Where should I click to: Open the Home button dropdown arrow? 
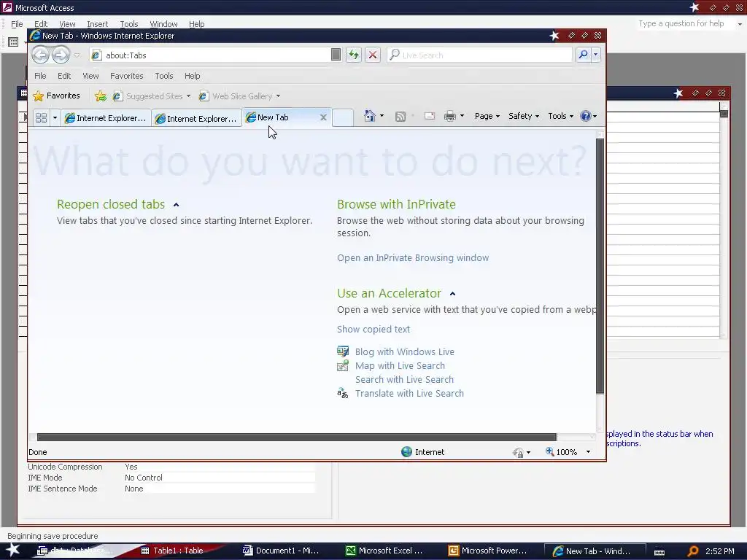[382, 116]
